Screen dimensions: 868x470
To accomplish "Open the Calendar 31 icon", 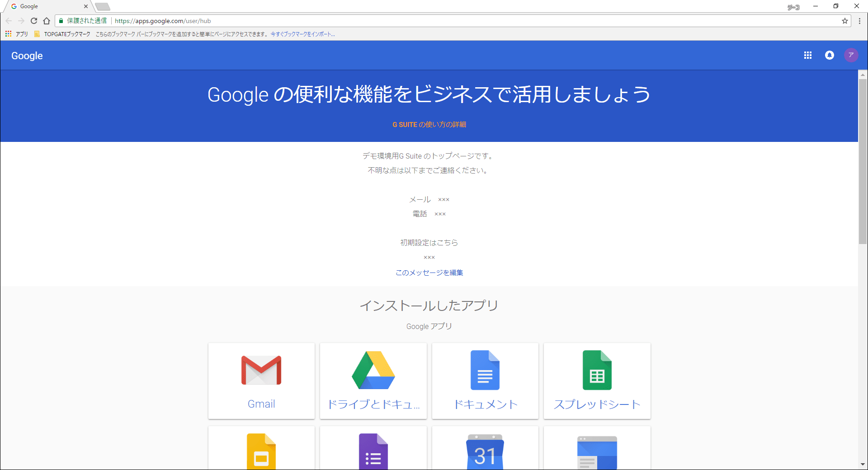I will click(485, 452).
